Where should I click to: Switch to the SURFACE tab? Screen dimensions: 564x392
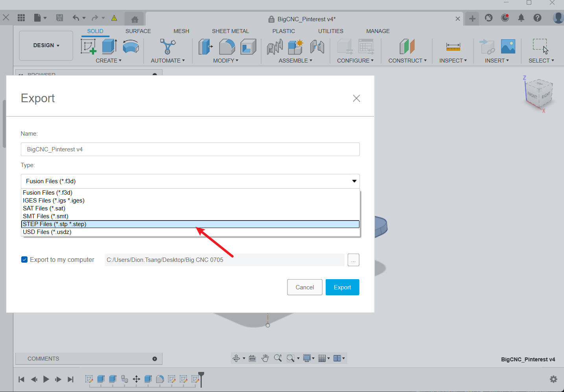pos(138,31)
